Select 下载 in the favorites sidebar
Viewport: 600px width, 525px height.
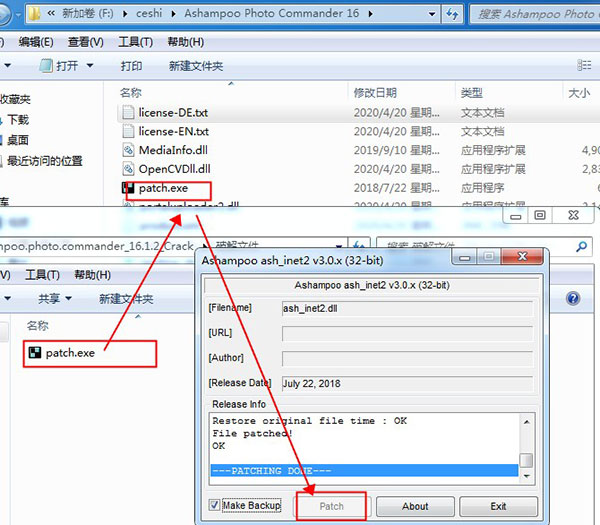pos(18,120)
